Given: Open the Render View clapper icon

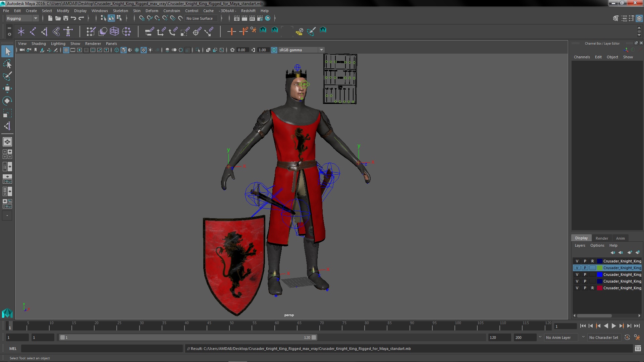Looking at the screenshot, I should pos(237,18).
